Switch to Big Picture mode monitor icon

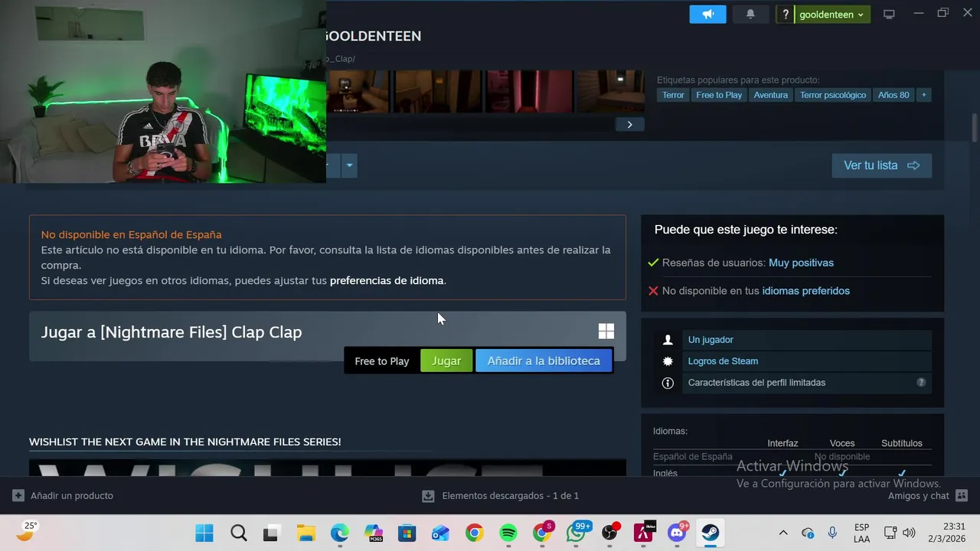pos(889,15)
